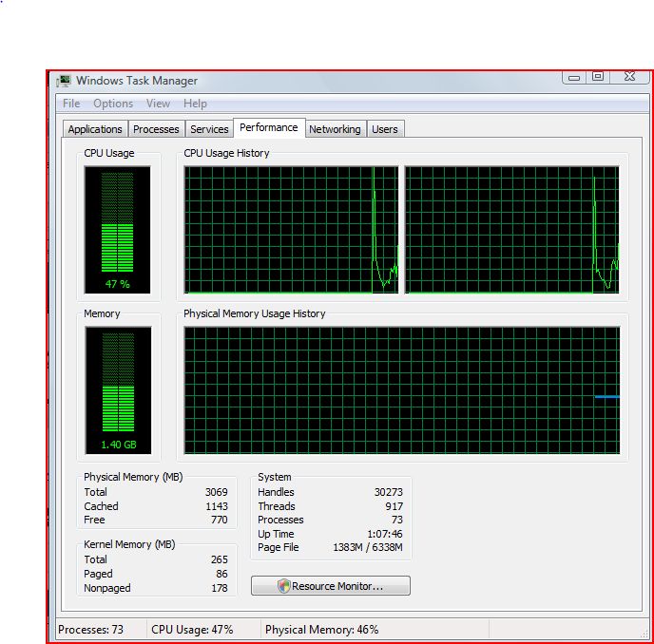Viewport: 654px width, 644px height.
Task: Click the right CPU usage history graph
Action: [511, 230]
